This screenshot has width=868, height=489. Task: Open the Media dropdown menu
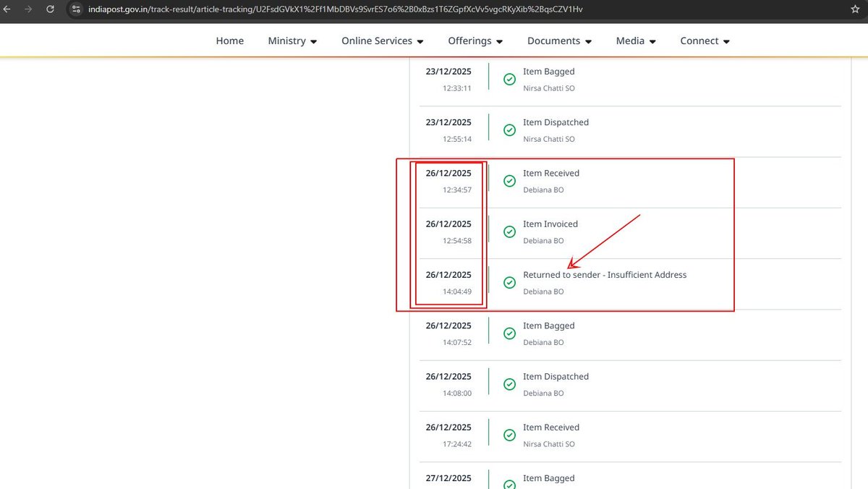636,41
